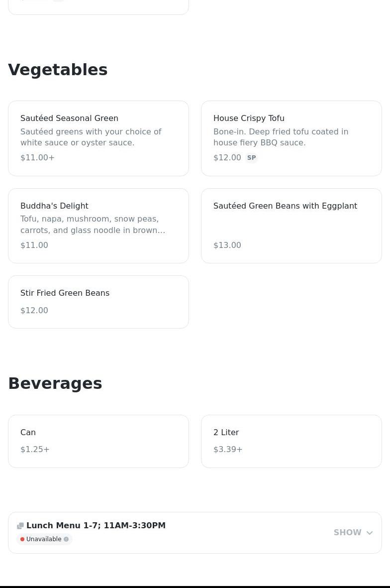Click the menu icon beside Lunch Menu
Image resolution: width=390 pixels, height=588 pixels.
pyautogui.click(x=20, y=526)
